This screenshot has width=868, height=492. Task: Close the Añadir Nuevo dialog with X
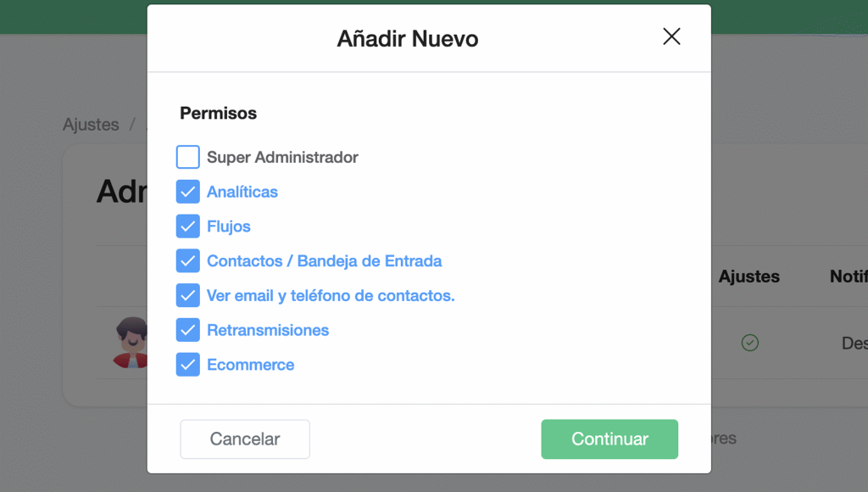tap(671, 36)
